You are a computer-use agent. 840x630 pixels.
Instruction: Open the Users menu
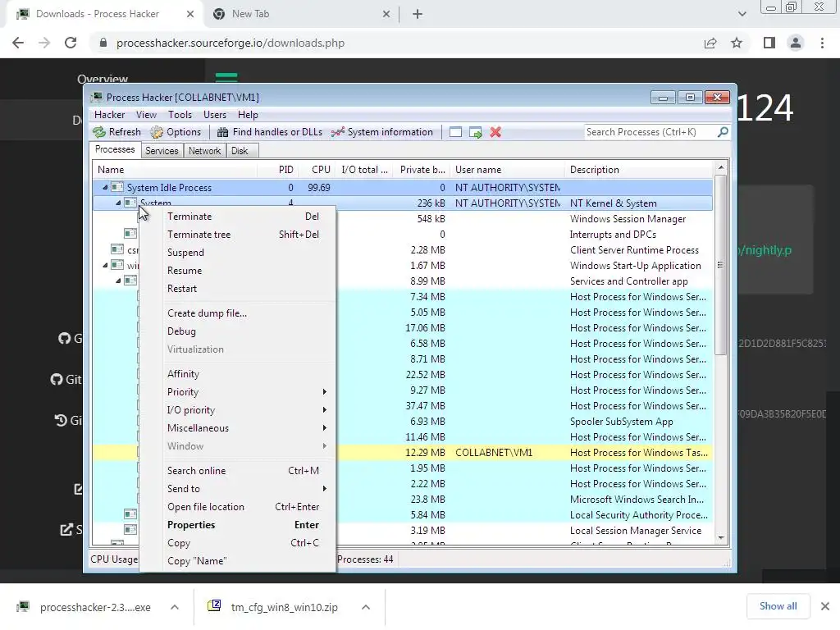[x=215, y=115]
